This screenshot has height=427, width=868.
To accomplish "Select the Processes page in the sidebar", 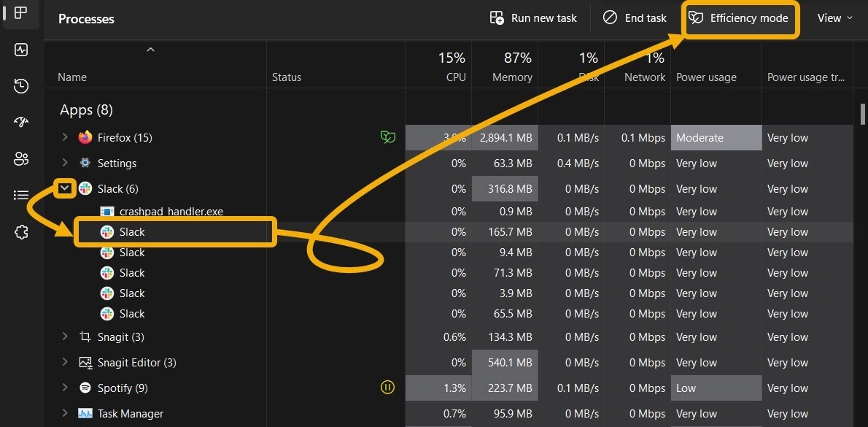I will (x=20, y=13).
